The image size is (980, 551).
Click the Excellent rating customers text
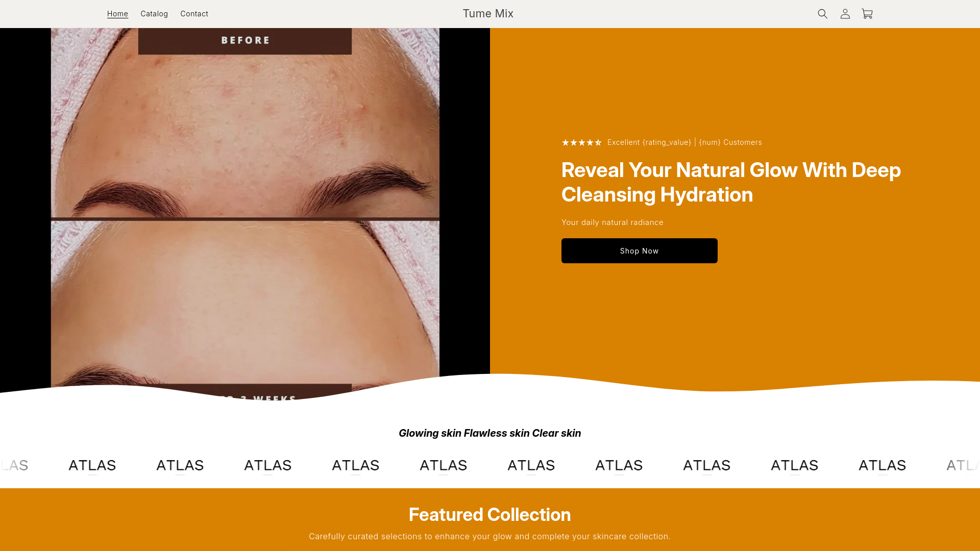(x=684, y=142)
